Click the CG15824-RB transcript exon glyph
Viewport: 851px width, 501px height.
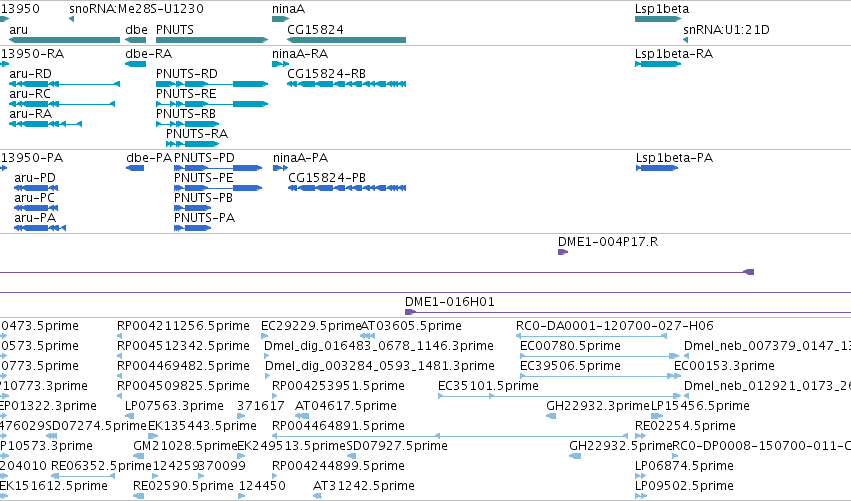346,84
